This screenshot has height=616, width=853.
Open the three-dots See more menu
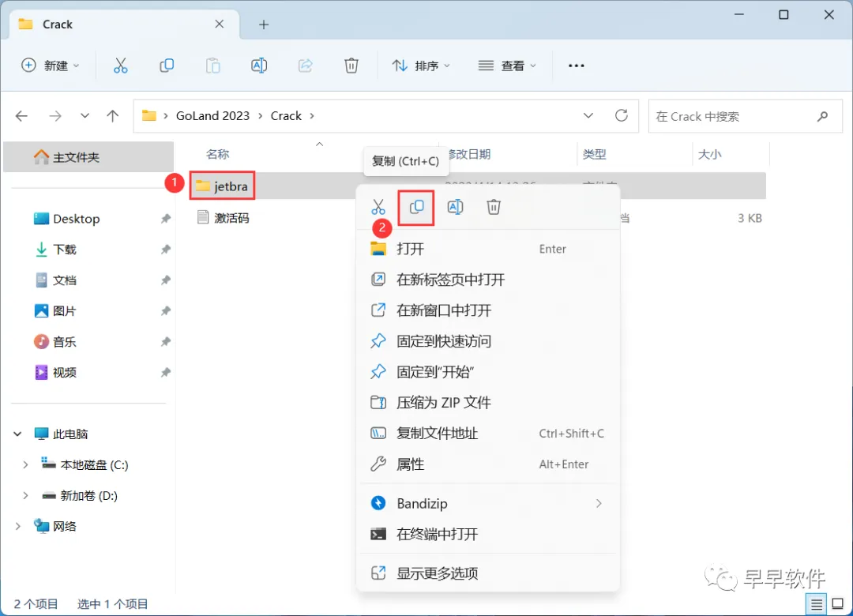click(x=576, y=66)
